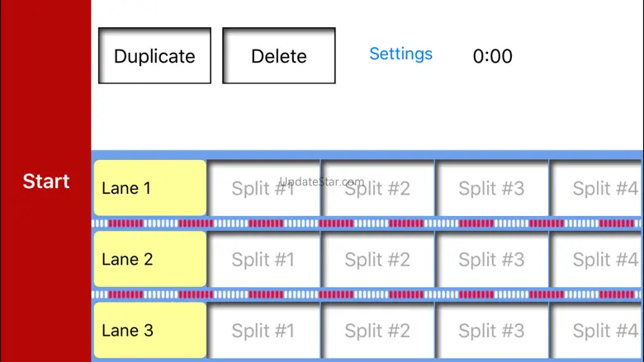Click Split #2 field in Lane 1

point(377,188)
